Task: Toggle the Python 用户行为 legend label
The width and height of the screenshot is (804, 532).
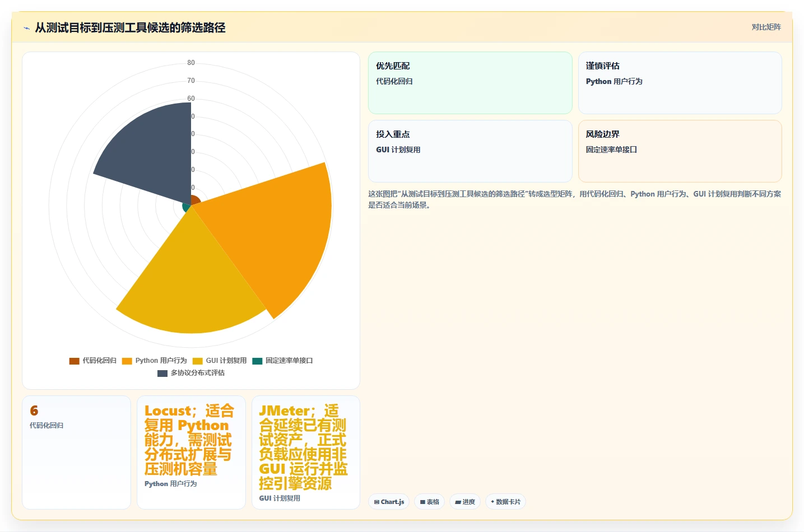Action: click(x=161, y=361)
